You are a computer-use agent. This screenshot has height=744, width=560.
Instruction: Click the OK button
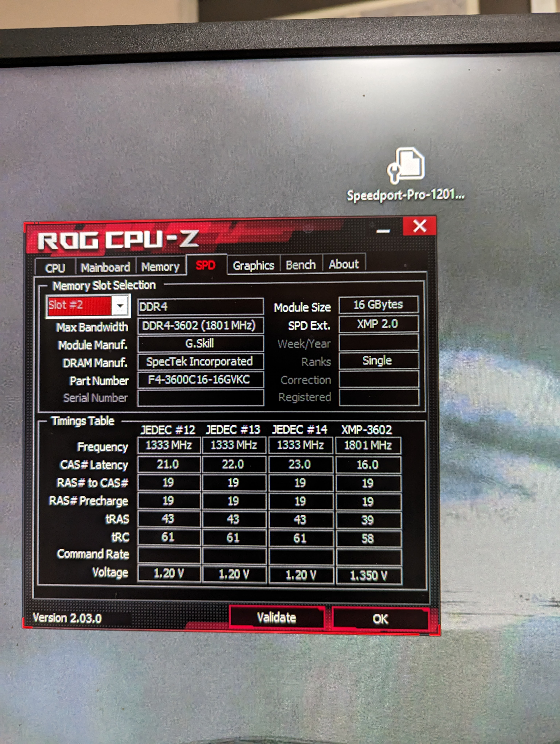coord(380,619)
